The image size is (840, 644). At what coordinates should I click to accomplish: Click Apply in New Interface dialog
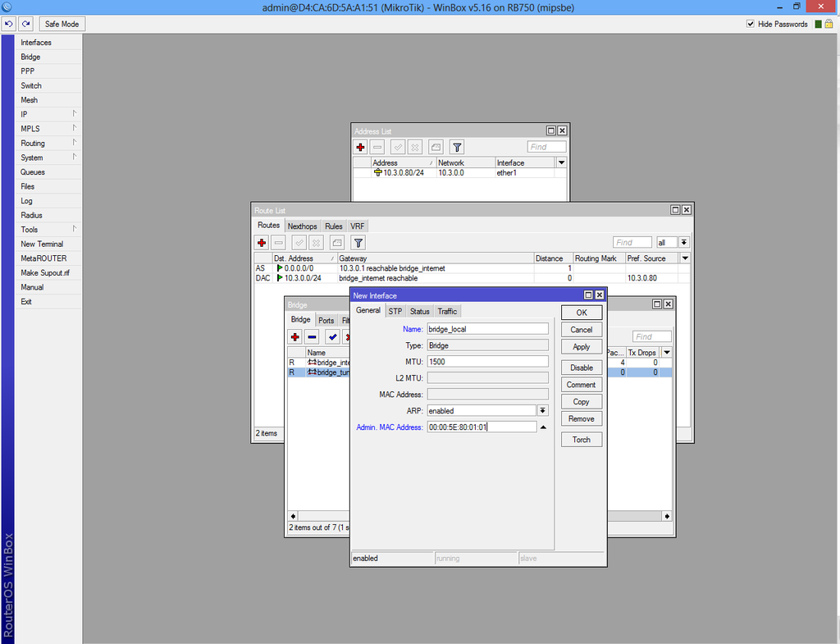581,347
